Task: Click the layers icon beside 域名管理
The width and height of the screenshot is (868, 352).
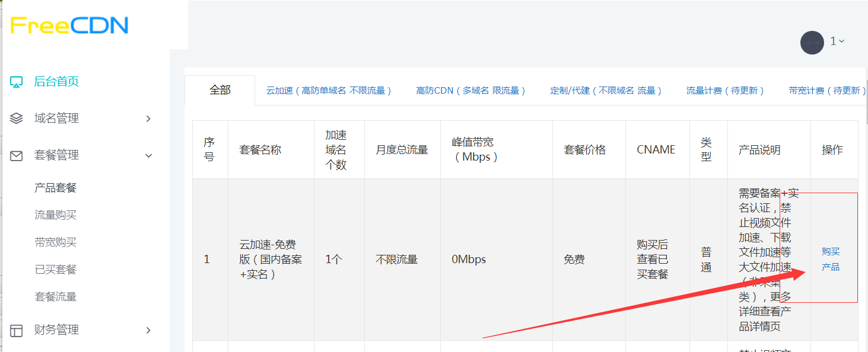Action: tap(17, 119)
